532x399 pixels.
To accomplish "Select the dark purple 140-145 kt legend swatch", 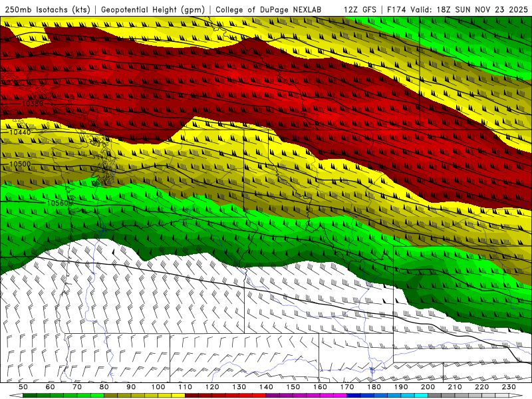I will click(x=273, y=395).
